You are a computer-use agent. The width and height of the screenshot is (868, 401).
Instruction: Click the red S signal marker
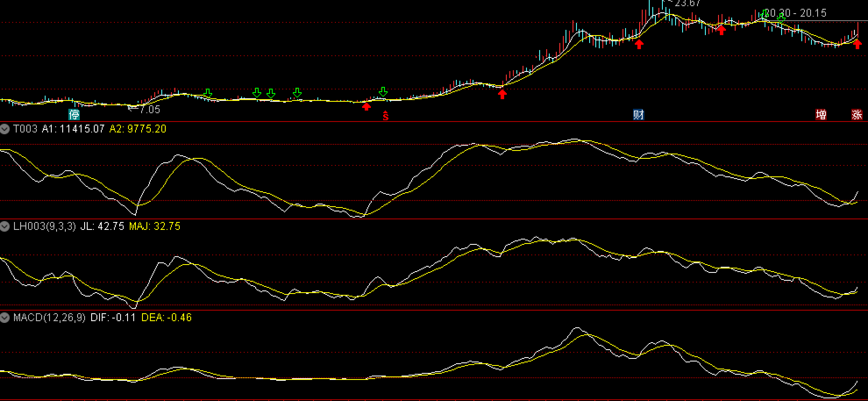(385, 116)
